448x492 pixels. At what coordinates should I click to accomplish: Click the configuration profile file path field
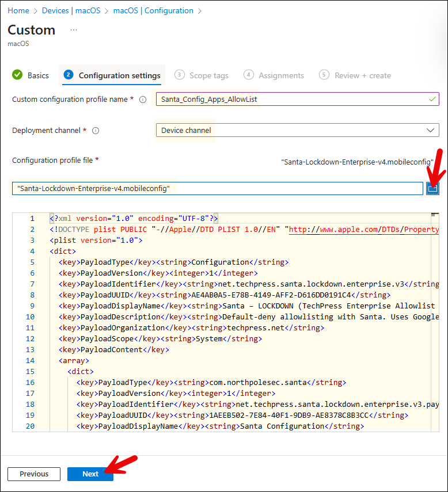(218, 188)
